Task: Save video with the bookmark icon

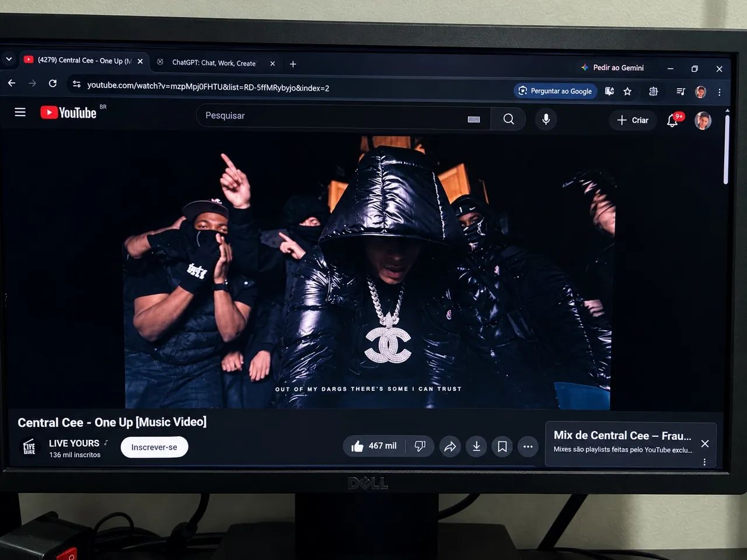Action: [x=502, y=447]
